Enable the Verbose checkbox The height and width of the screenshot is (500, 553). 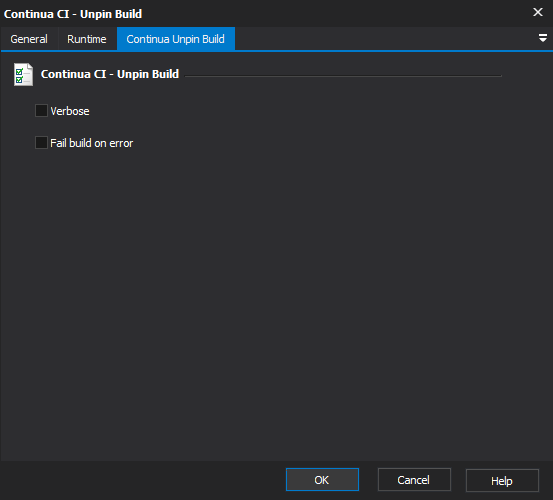coord(41,111)
